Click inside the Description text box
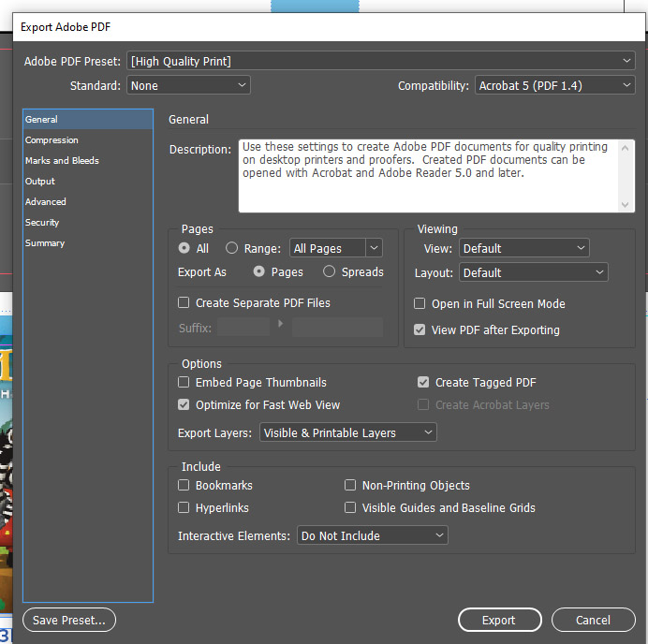This screenshot has width=648, height=644. coord(428,176)
